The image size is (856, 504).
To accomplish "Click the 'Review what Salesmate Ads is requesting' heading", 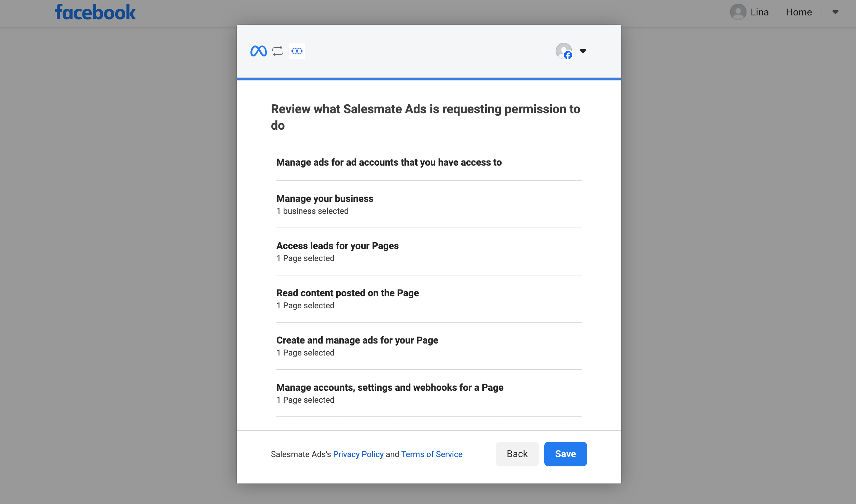I will pos(426,117).
